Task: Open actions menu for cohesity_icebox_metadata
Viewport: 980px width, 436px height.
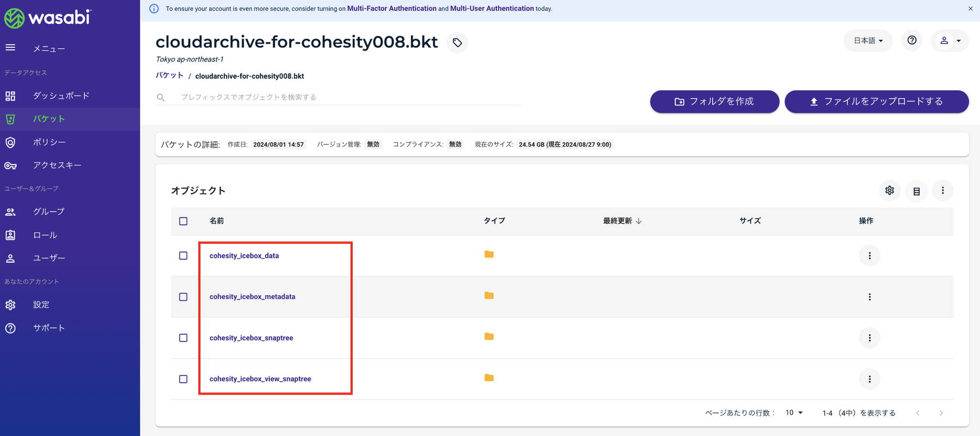Action: pos(869,297)
